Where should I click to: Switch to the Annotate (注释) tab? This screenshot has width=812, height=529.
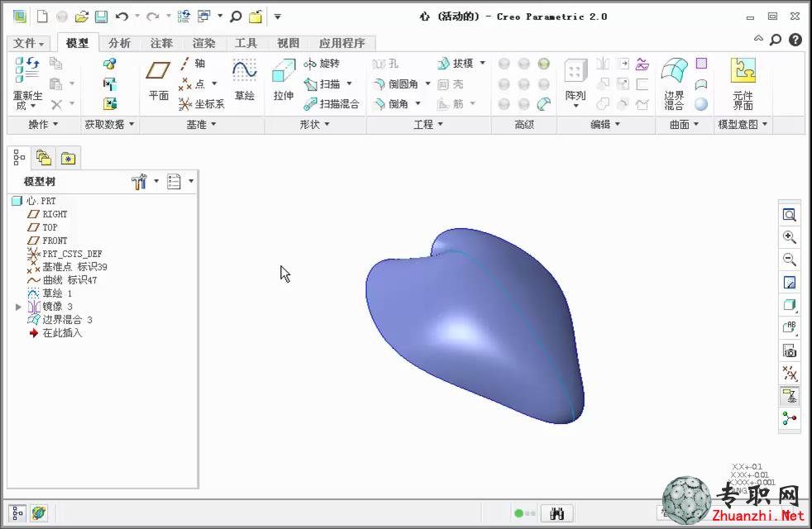pyautogui.click(x=161, y=43)
